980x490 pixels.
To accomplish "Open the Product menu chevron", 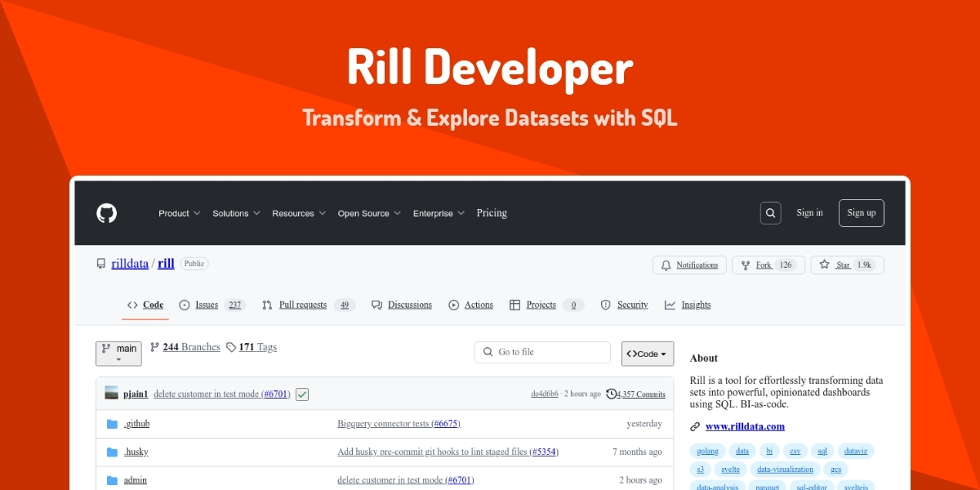I will pyautogui.click(x=198, y=213).
